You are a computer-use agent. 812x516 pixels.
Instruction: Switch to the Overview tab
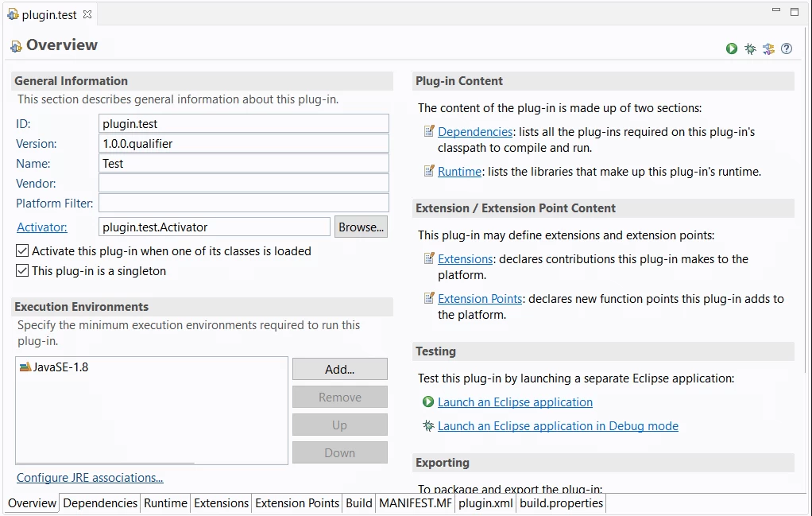(x=32, y=503)
